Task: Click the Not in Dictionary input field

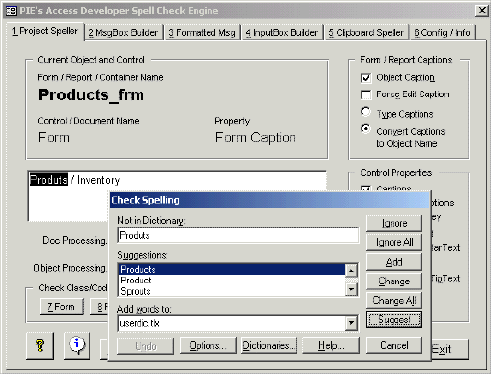Action: pos(238,235)
